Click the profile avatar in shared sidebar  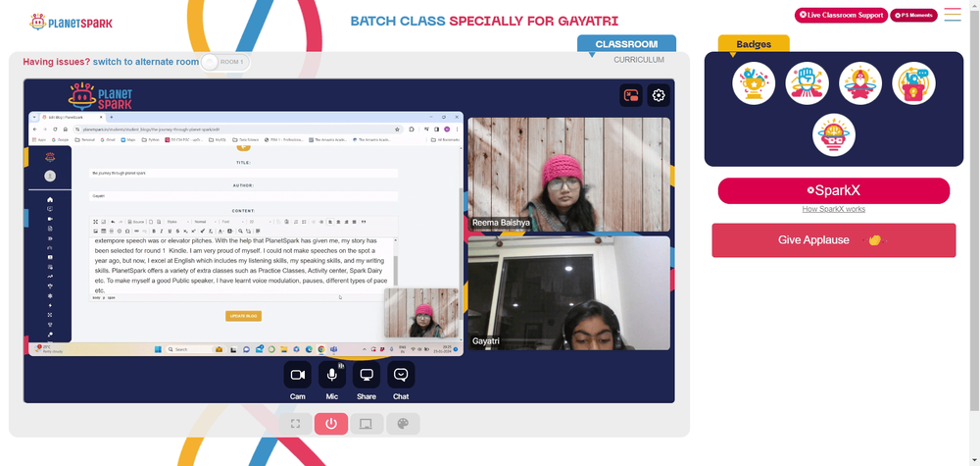click(x=50, y=177)
